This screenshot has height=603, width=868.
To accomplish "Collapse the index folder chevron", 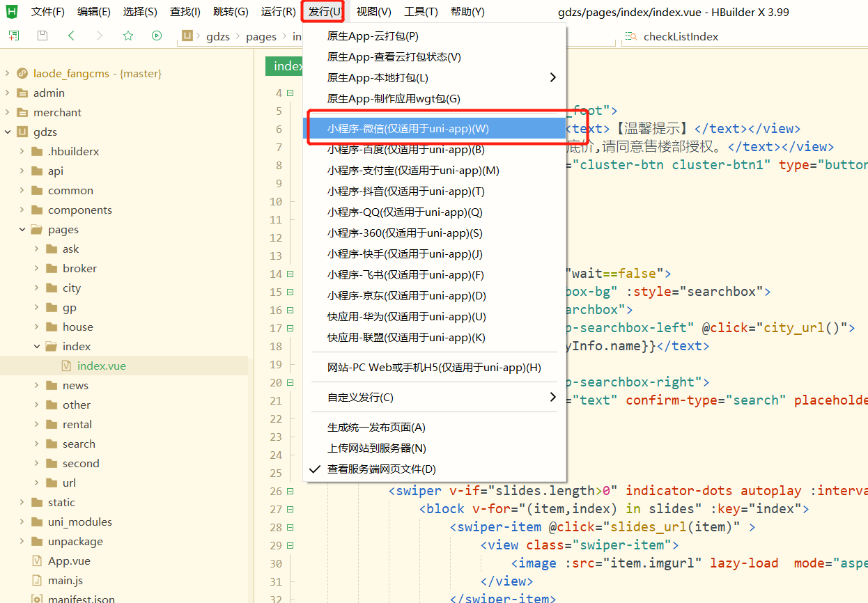I will [x=37, y=346].
